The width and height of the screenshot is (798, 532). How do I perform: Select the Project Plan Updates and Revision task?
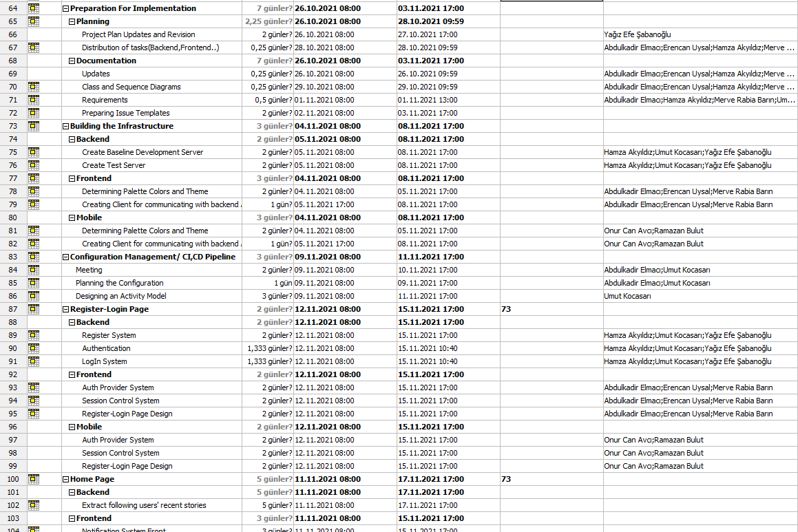[x=138, y=34]
